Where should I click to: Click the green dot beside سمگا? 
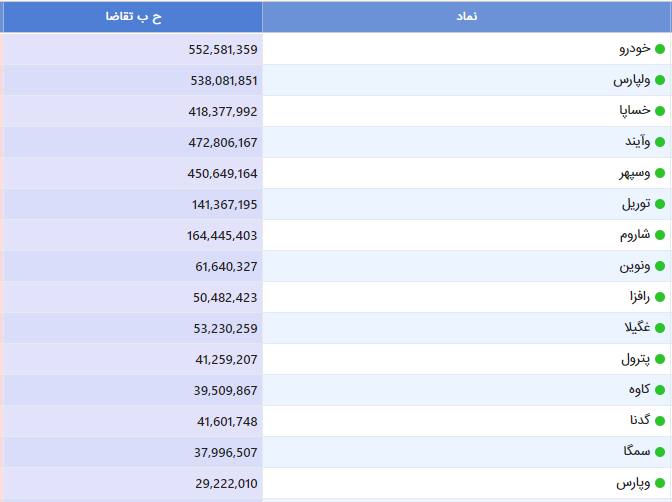click(x=660, y=452)
